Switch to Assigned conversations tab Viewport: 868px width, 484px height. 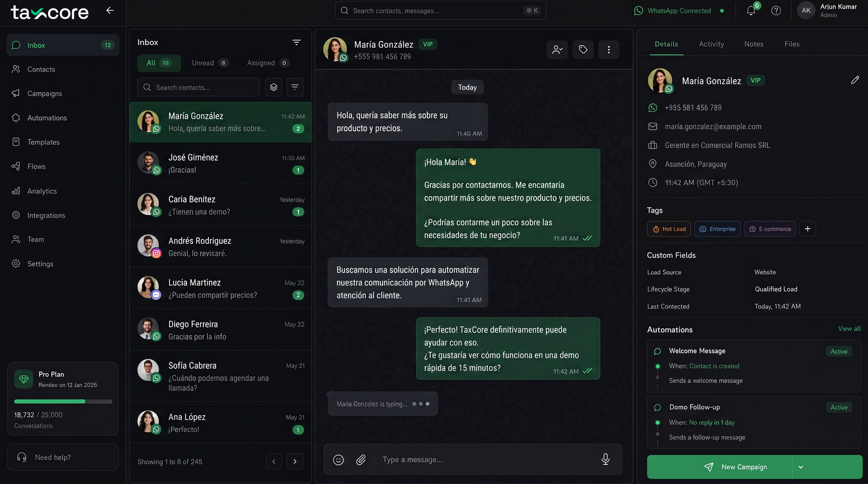pyautogui.click(x=267, y=63)
